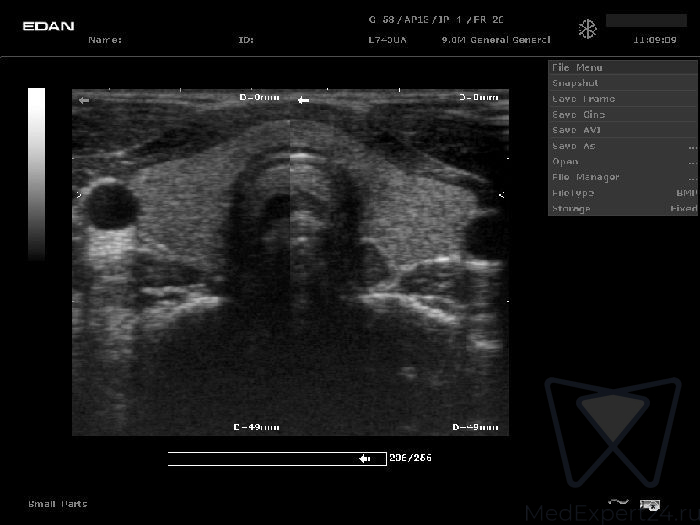The image size is (700, 525).
Task: Click the arrow marker at left image corner
Action: click(x=84, y=100)
